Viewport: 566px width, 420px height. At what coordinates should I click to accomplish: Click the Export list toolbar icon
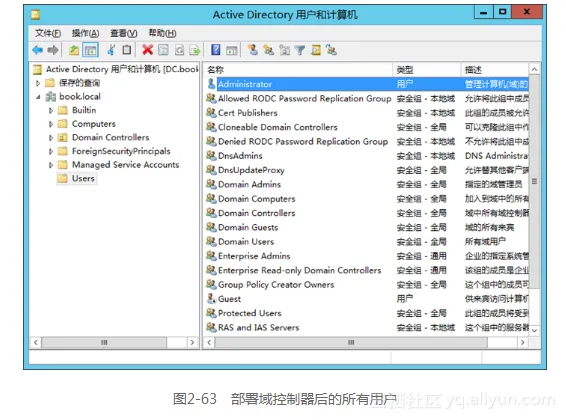click(195, 50)
